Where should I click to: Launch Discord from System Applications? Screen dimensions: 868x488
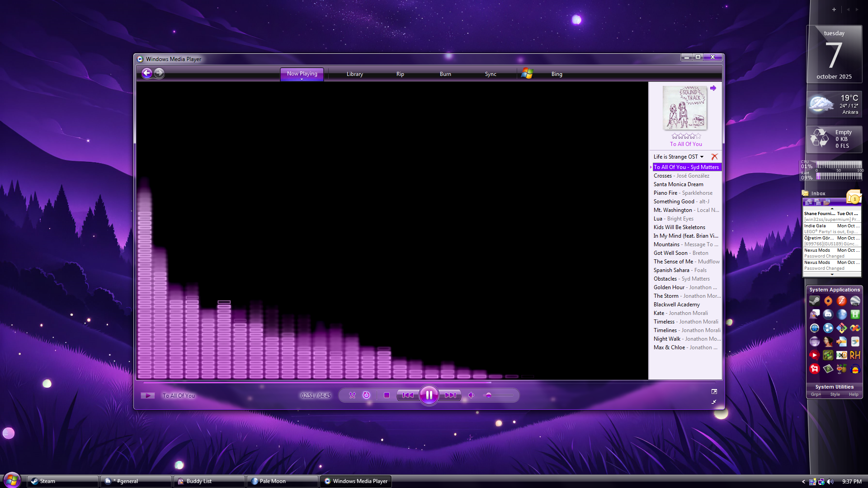coord(828,314)
